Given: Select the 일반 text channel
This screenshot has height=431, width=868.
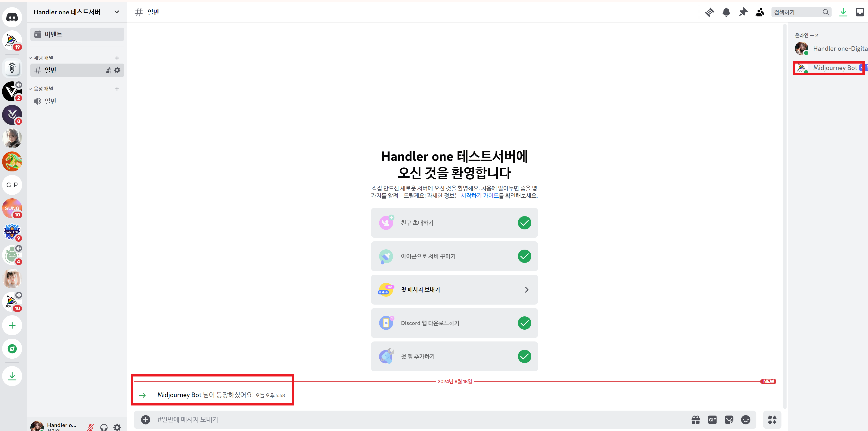Looking at the screenshot, I should pyautogui.click(x=77, y=70).
